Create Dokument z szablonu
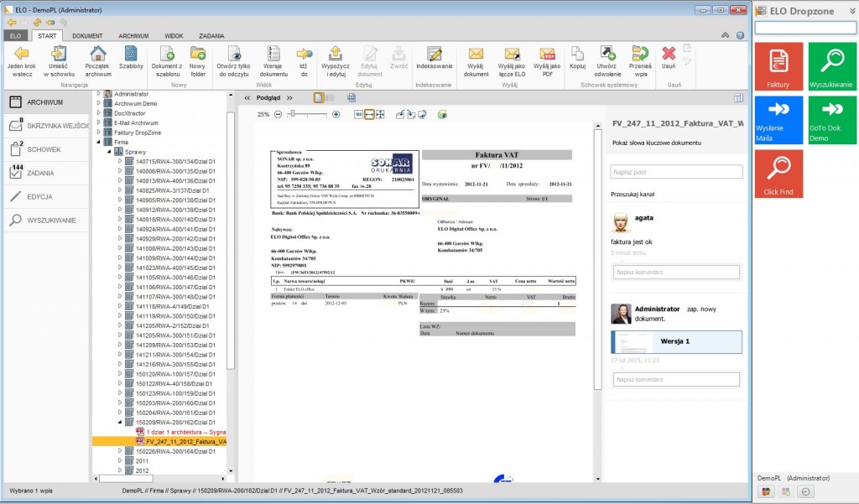Screen dimensions: 859x504 point(167,61)
